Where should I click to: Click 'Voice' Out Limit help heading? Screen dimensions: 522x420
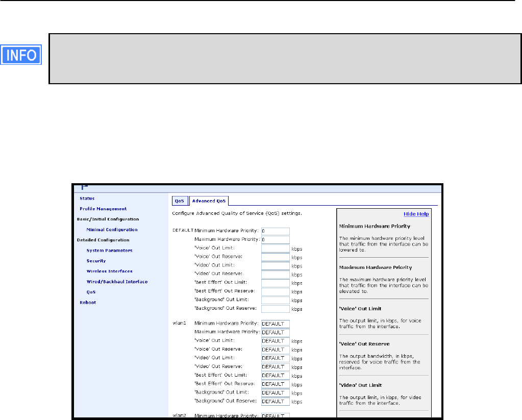coord(360,309)
